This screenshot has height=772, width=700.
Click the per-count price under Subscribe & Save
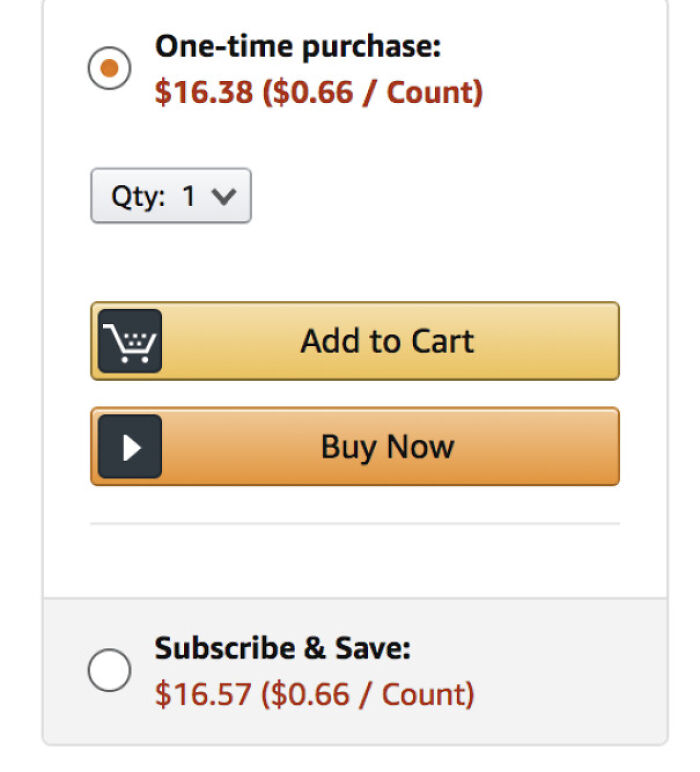pyautogui.click(x=367, y=694)
